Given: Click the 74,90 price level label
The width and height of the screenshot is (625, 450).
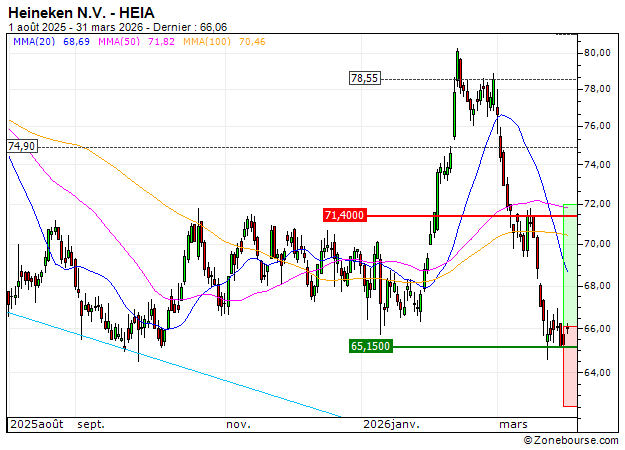Looking at the screenshot, I should point(21,146).
